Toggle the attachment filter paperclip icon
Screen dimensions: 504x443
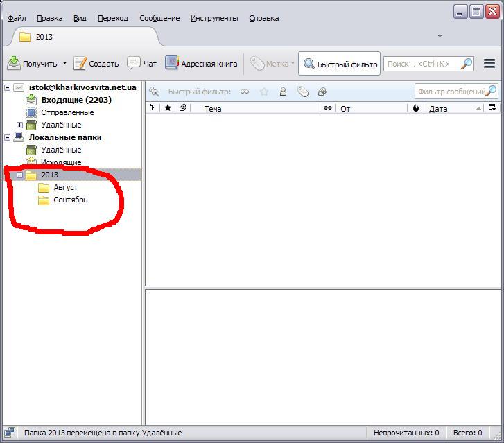322,92
